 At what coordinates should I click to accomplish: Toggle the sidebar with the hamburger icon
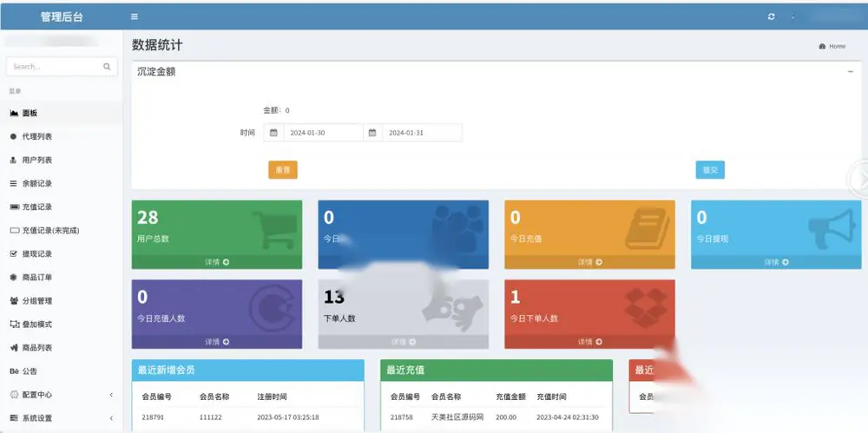pyautogui.click(x=135, y=16)
